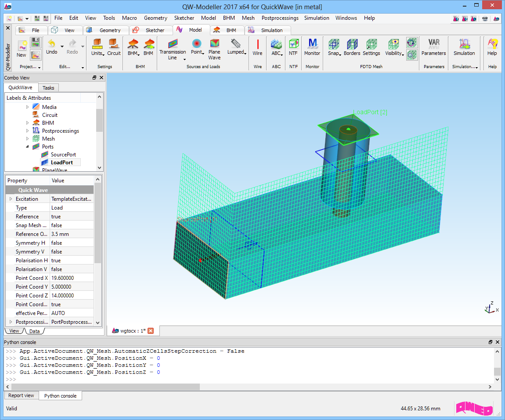Click the Reference Offset 3.5 mm value

click(x=72, y=234)
